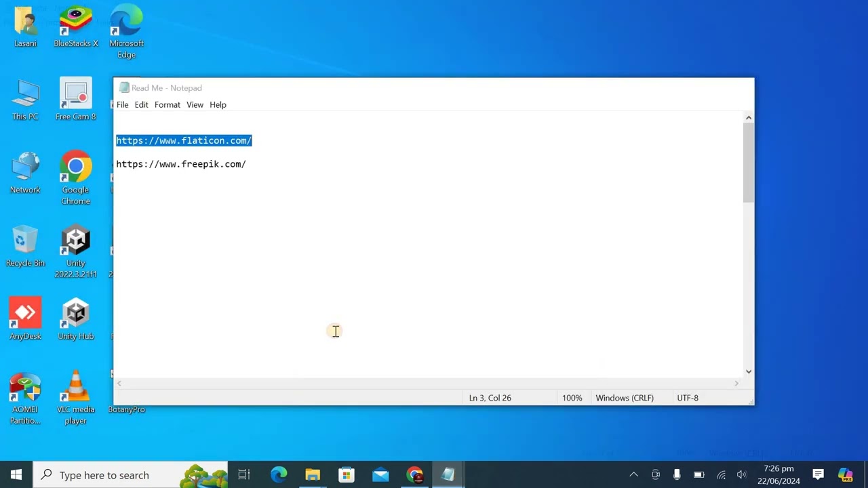Image resolution: width=868 pixels, height=488 pixels.
Task: Open the Wi-Fi network flyout
Action: point(721,474)
